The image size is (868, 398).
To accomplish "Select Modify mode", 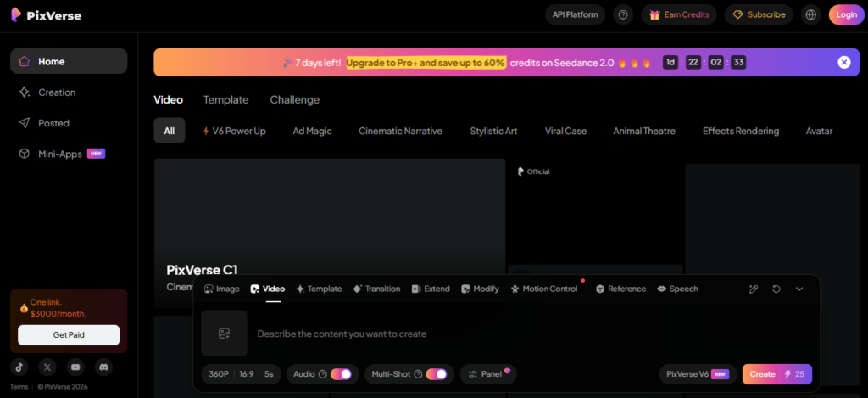I will click(480, 289).
